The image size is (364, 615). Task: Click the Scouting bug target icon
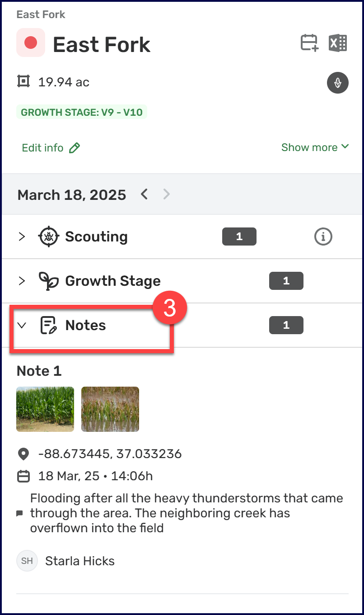click(x=49, y=237)
